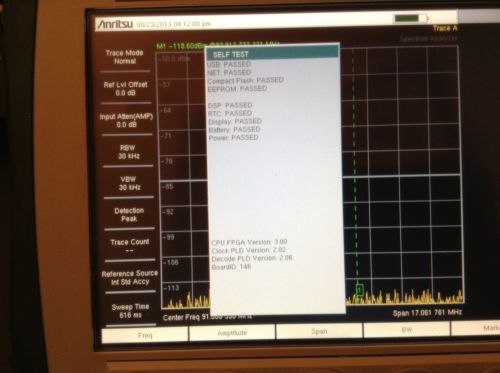Open the Marker tab at bottom right
Viewport: 500px width, 373px height.
(x=476, y=328)
